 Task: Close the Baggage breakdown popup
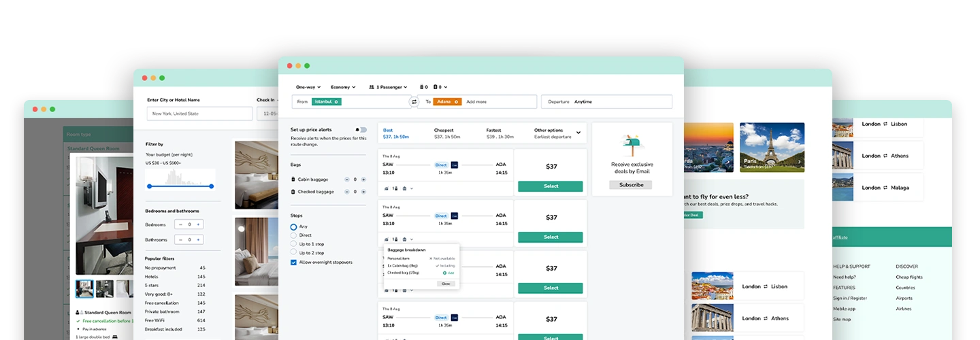coord(446,284)
